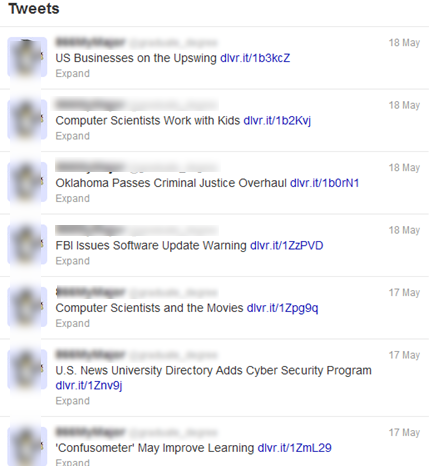Expand the Computer Scientists and the Movies tweet
Screen dimensions: 431x466
(x=73, y=323)
